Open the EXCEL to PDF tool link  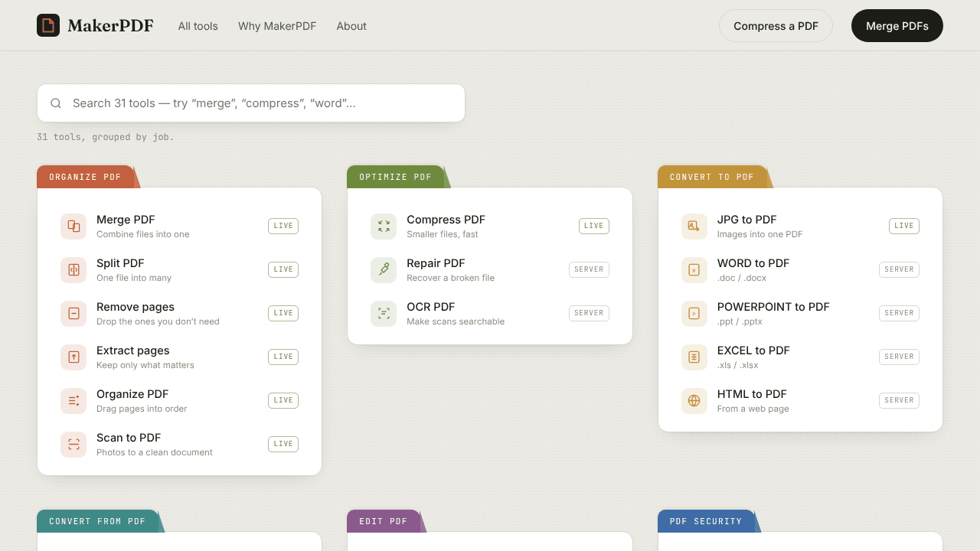(x=753, y=350)
